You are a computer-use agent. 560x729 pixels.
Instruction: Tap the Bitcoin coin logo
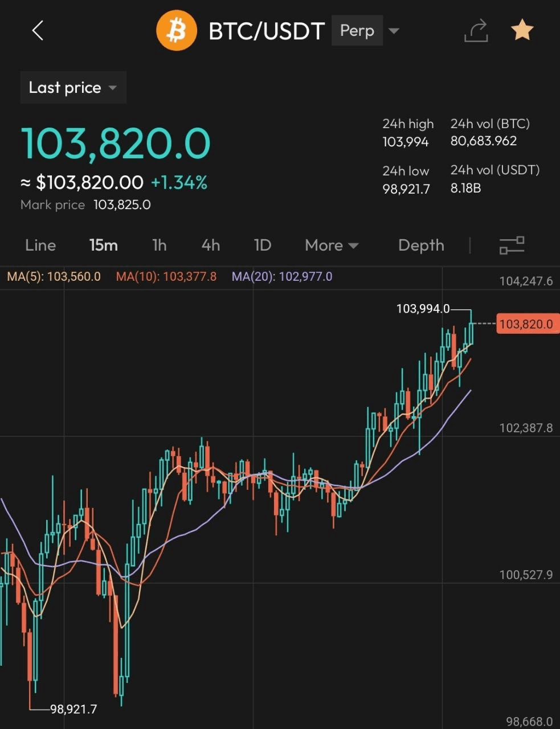pyautogui.click(x=176, y=30)
